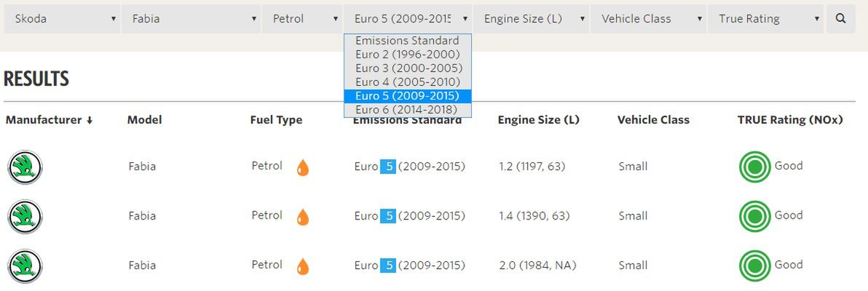Click Skoda logo in first result row
This screenshot has width=868, height=291.
(x=25, y=167)
